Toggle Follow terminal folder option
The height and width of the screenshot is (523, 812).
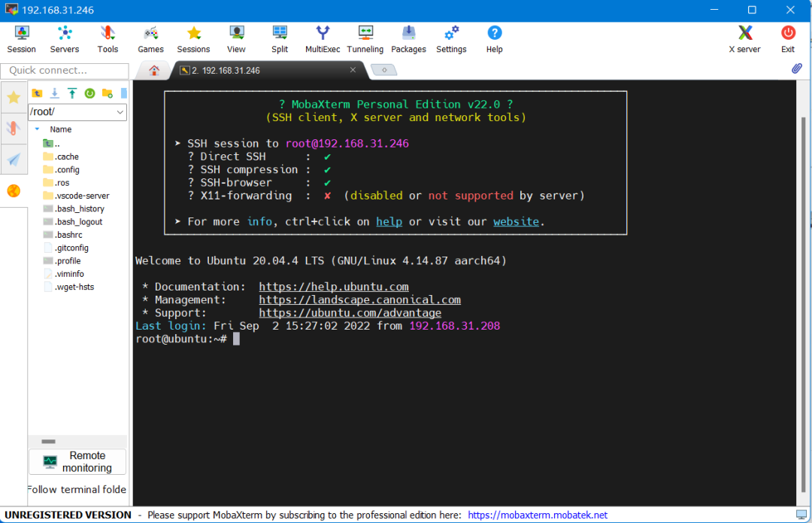pyautogui.click(x=77, y=489)
